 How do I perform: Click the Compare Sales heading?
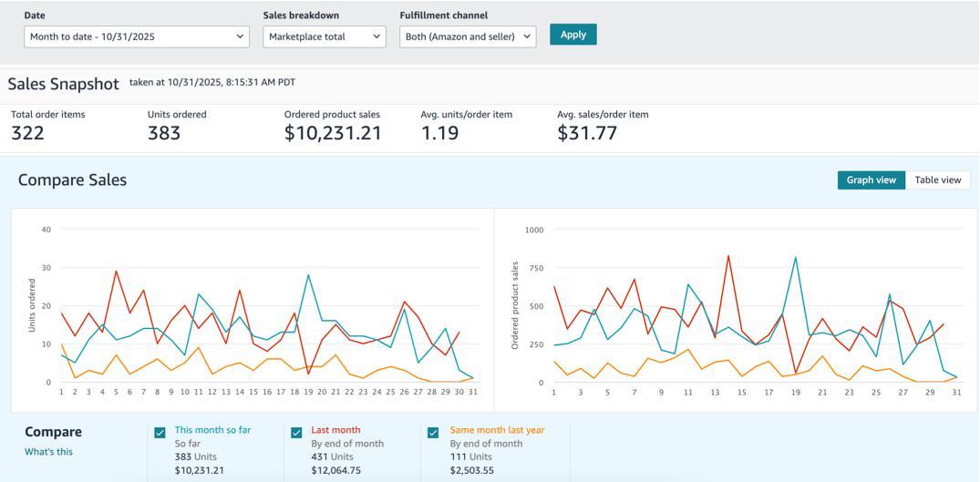72,180
